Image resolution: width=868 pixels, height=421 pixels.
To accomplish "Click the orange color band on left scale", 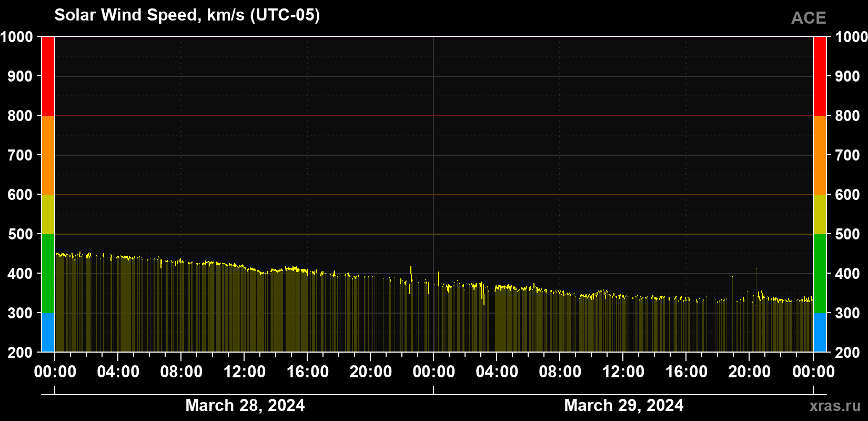I will 48,155.
